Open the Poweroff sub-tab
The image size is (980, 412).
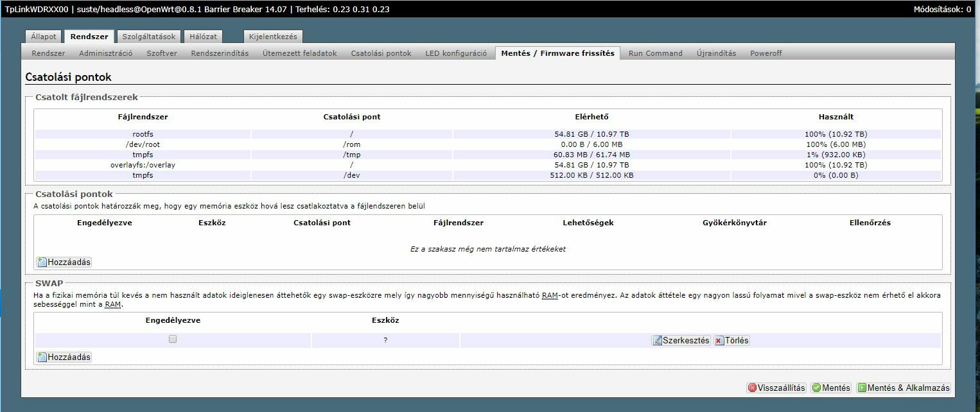(x=766, y=53)
